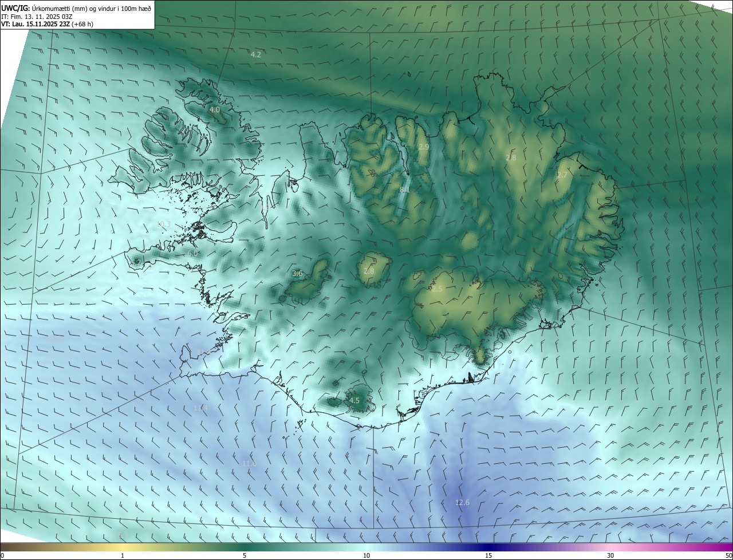Select the 4.0 value in the Westfjords
The image size is (733, 560).
point(215,109)
